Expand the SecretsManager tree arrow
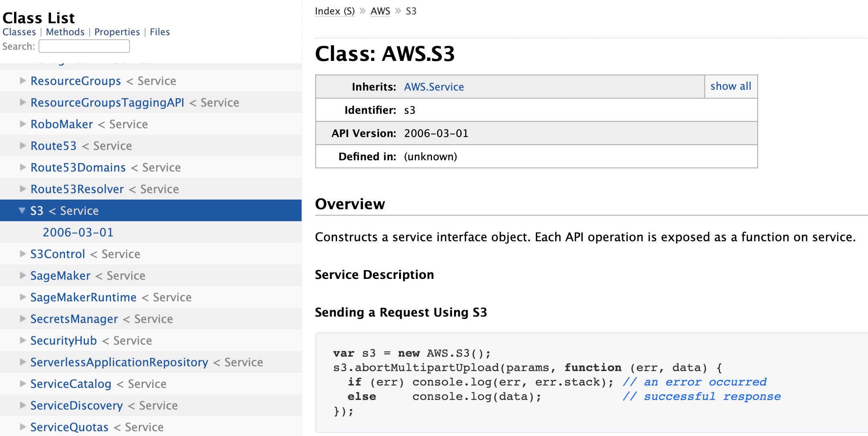The image size is (868, 436). (x=23, y=319)
